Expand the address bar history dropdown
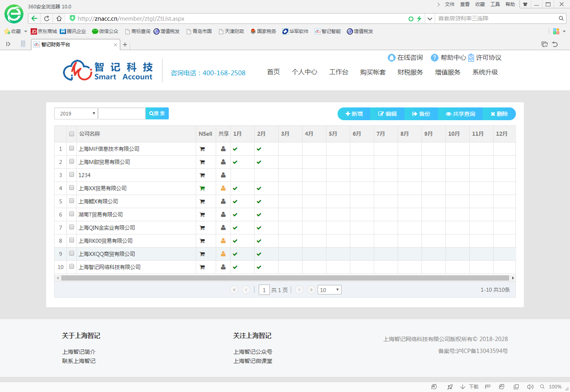570x392 pixels. point(430,18)
